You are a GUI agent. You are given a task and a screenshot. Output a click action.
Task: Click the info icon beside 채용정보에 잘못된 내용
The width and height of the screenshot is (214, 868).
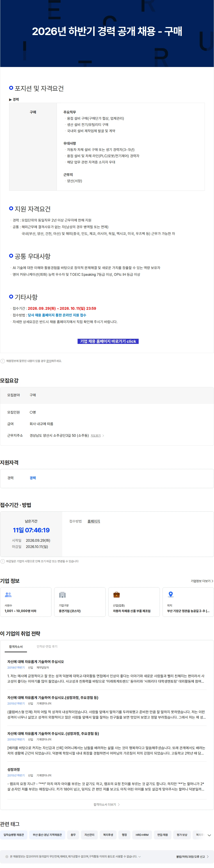pos(3,361)
